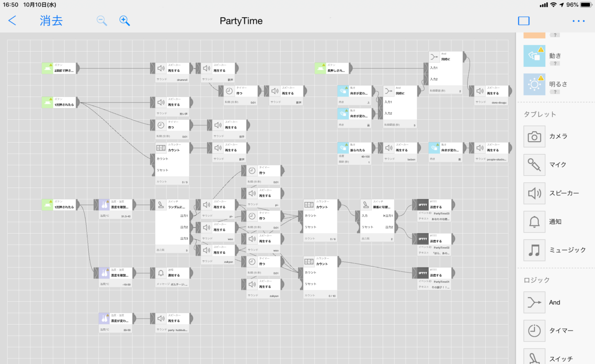Zoom out the canvas with the minus magnifier

(102, 21)
